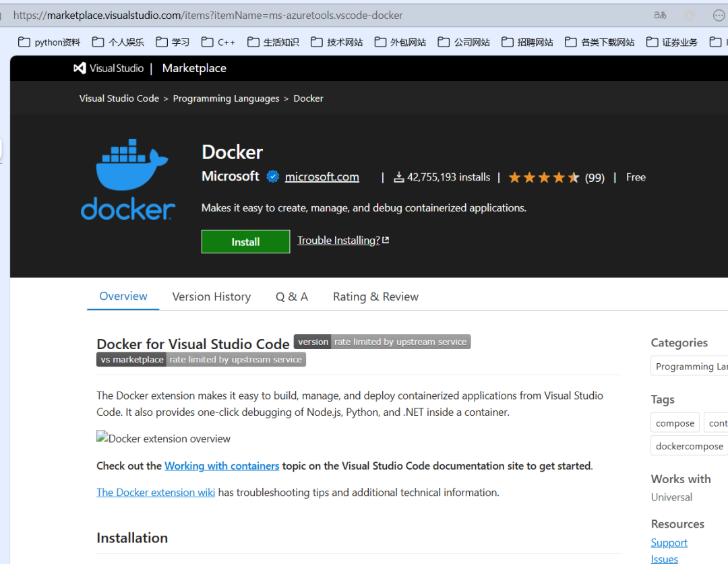
Task: Open the 生活知识 bookmark folder
Action: tap(273, 42)
